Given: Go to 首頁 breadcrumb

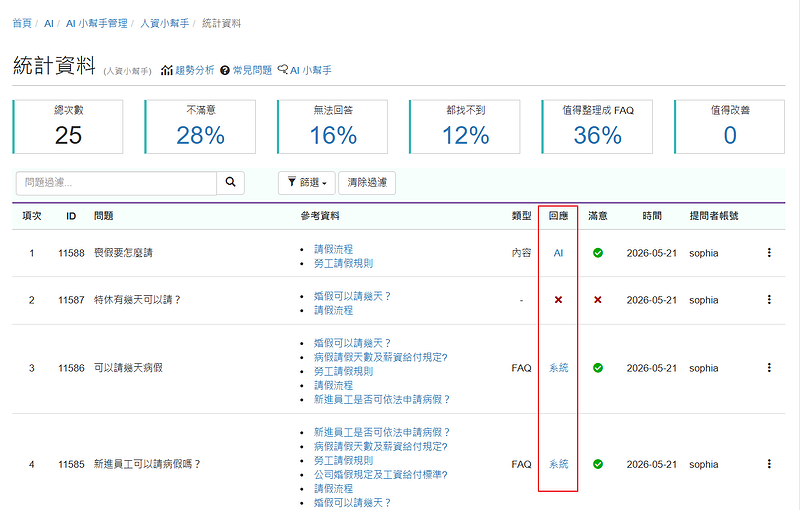Looking at the screenshot, I should coord(22,23).
